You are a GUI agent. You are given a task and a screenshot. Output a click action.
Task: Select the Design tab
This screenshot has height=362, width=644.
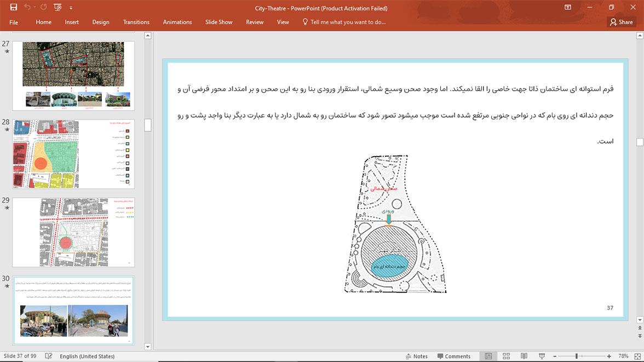point(101,22)
